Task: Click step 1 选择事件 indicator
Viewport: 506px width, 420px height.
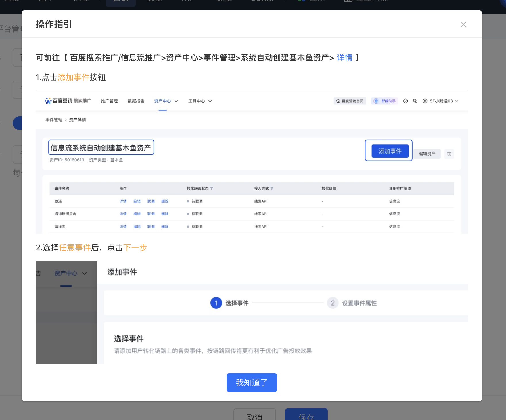Action: coord(229,303)
